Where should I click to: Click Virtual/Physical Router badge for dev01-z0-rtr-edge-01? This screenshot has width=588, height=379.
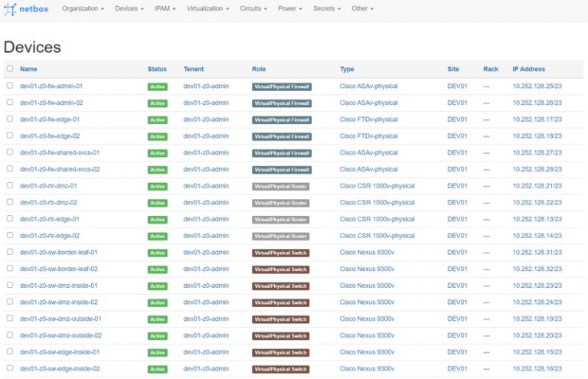tap(281, 220)
